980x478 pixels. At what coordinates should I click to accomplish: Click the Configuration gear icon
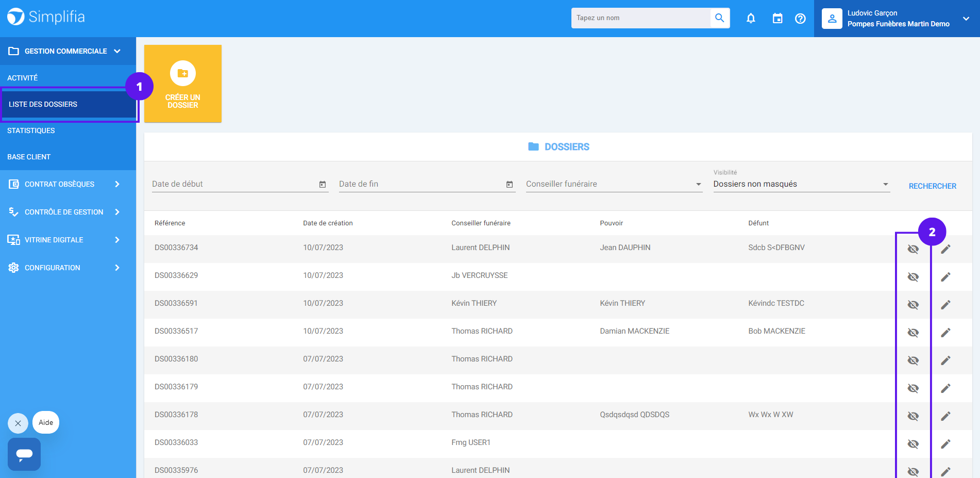(14, 268)
